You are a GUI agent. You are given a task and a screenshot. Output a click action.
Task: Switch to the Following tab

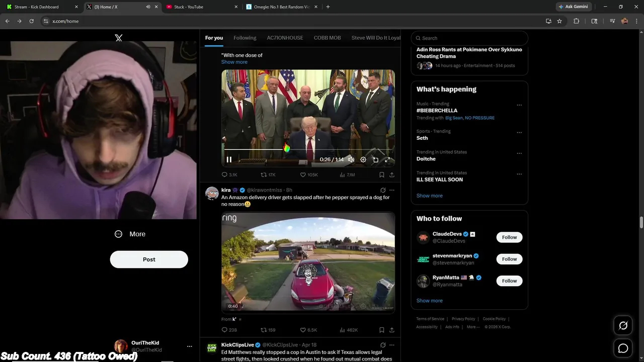(245, 38)
